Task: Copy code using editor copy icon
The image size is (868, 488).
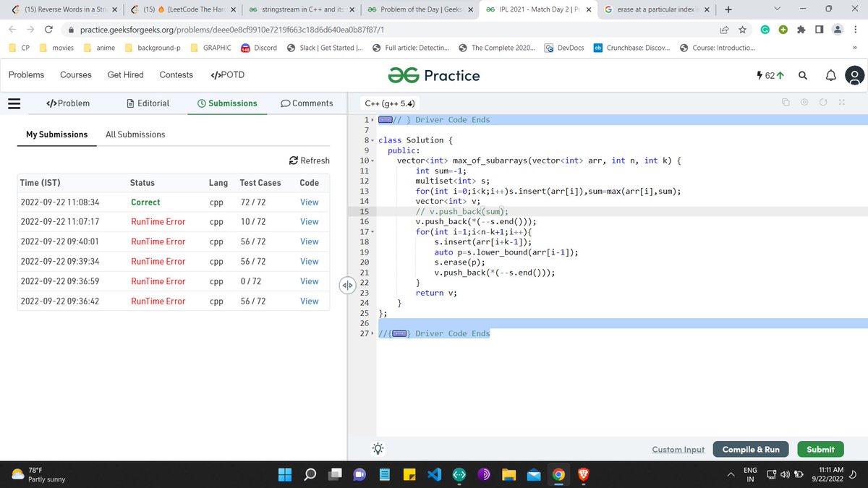Action: [786, 103]
